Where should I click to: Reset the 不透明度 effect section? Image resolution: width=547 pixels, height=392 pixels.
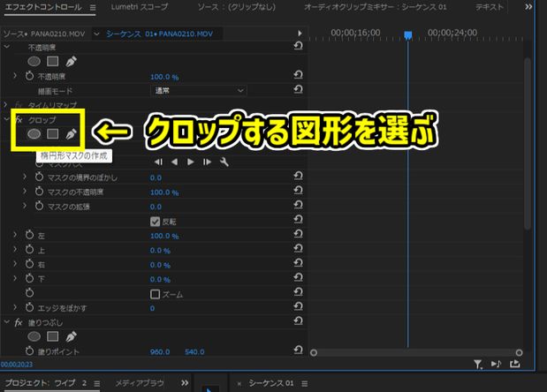coord(299,46)
